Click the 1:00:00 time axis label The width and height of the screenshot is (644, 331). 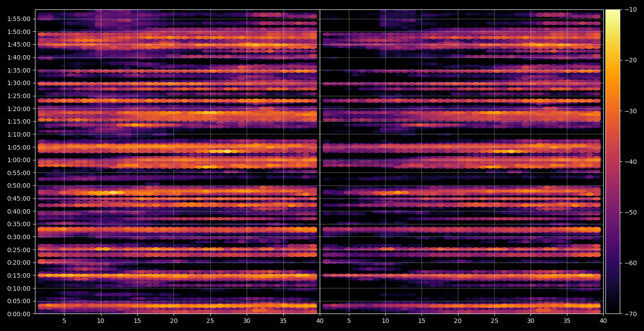19,160
